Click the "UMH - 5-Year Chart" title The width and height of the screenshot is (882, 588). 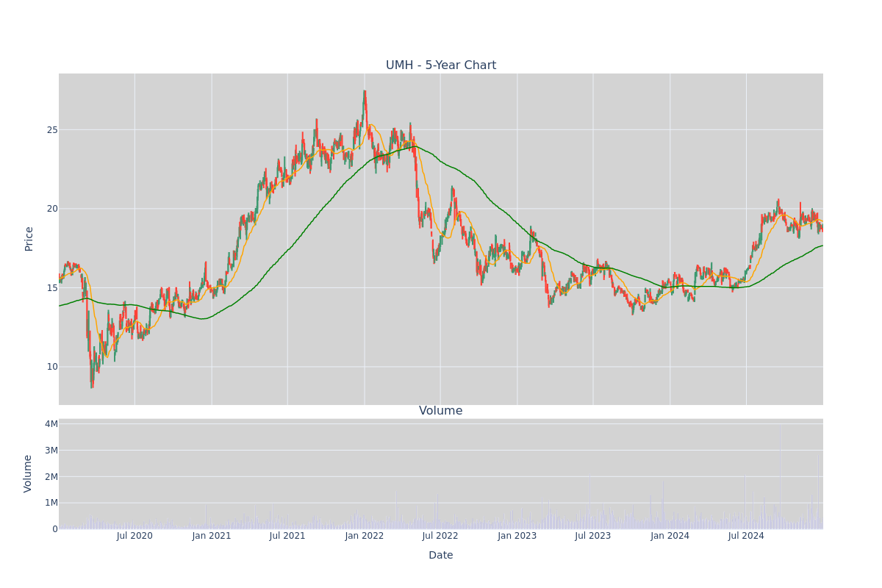[441, 65]
